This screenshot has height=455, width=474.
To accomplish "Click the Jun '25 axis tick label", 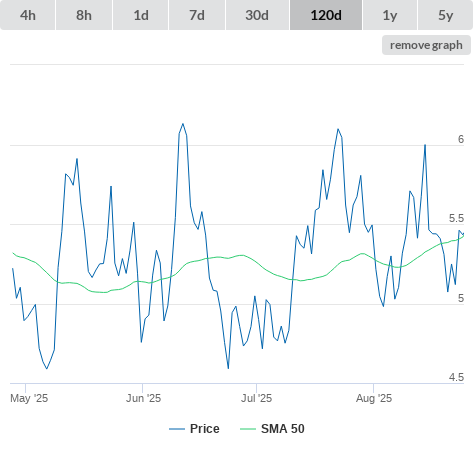I will [x=143, y=398].
